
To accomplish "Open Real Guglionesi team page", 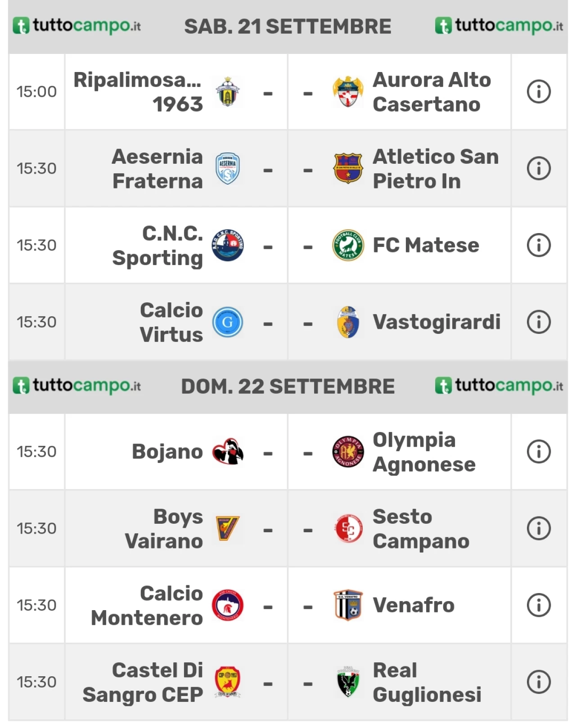I will 427,682.
